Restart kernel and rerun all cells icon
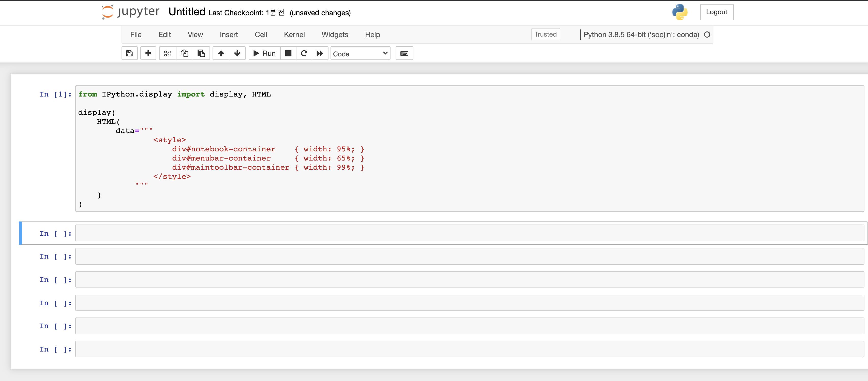 tap(320, 53)
